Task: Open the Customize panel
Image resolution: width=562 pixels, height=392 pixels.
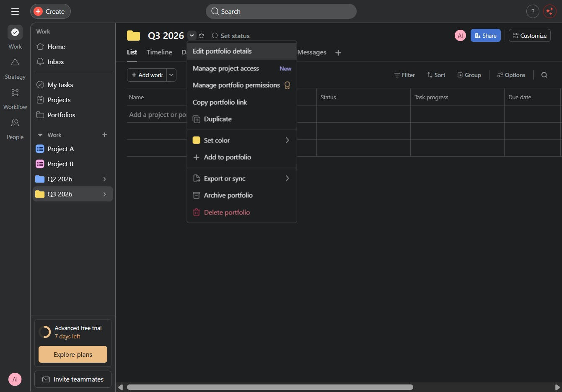Action: [529, 36]
